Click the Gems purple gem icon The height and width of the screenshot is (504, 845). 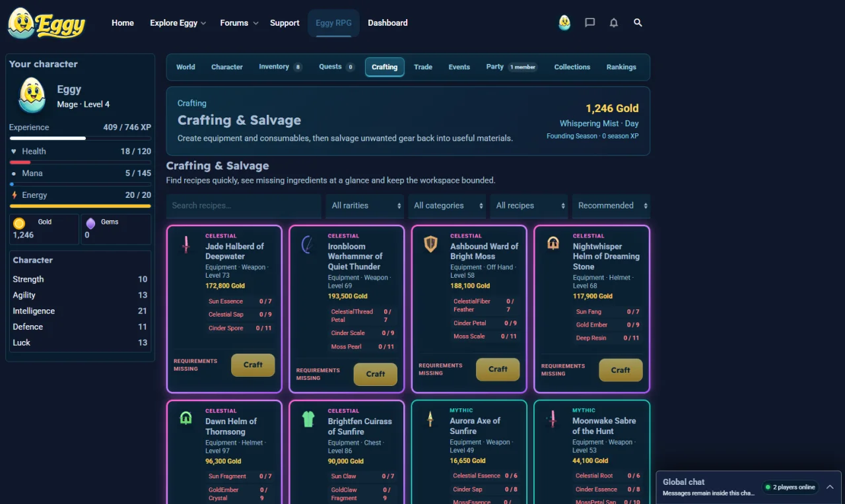tap(90, 224)
